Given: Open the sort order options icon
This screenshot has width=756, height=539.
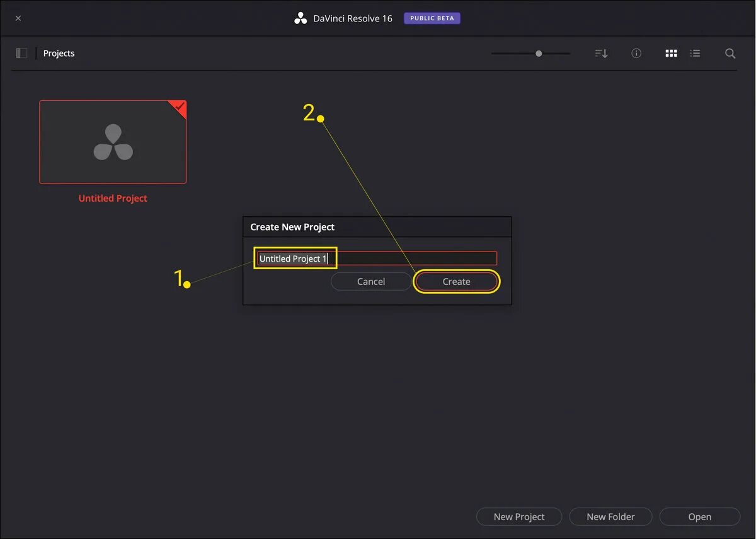Looking at the screenshot, I should click(x=601, y=54).
